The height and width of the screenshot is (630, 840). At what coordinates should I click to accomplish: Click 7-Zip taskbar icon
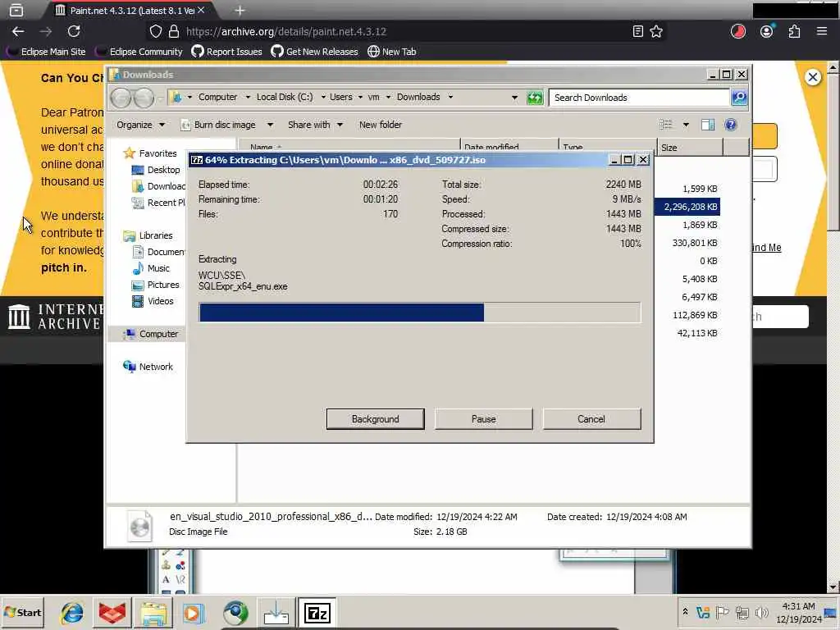click(x=317, y=613)
